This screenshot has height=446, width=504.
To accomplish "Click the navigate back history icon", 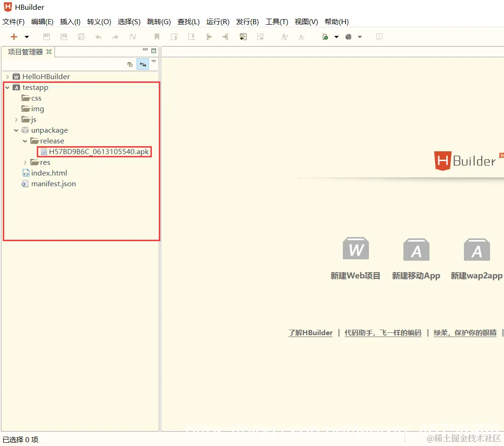I will click(243, 37).
